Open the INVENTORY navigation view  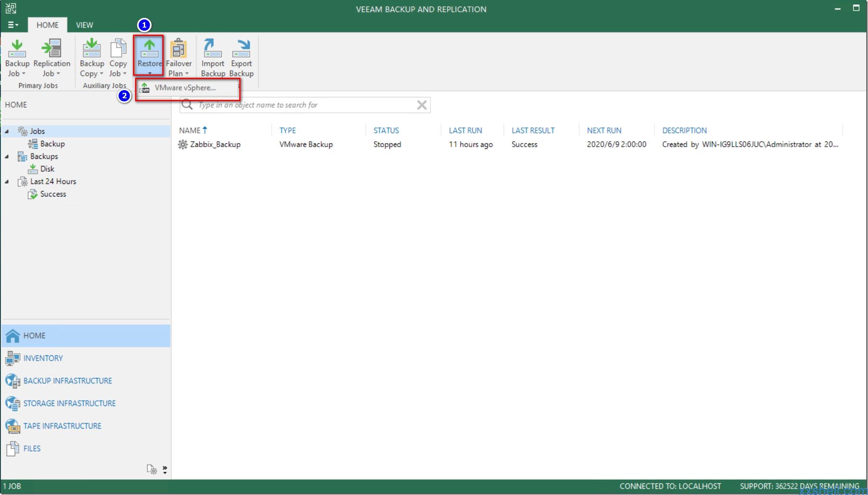click(x=86, y=358)
